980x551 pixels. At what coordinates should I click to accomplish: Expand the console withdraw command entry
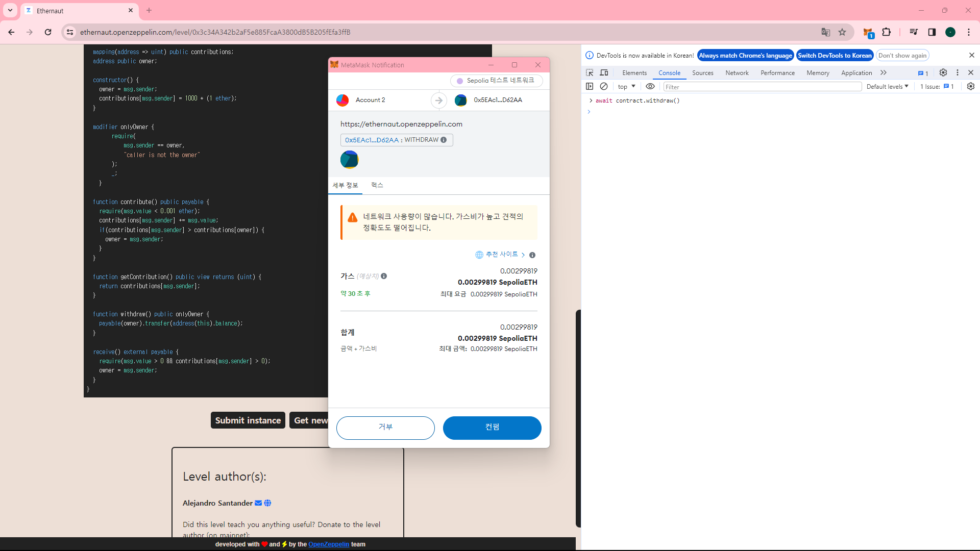(591, 101)
